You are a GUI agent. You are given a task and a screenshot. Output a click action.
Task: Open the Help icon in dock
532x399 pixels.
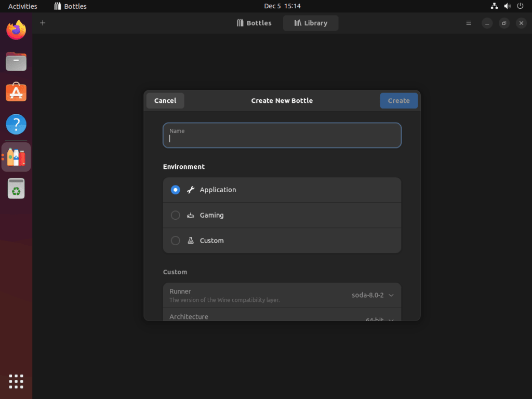(x=16, y=125)
